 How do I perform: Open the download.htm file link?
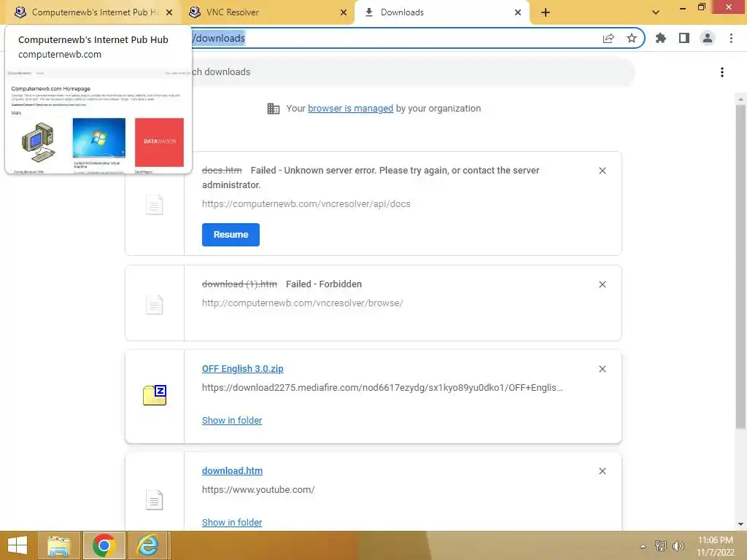pyautogui.click(x=232, y=470)
